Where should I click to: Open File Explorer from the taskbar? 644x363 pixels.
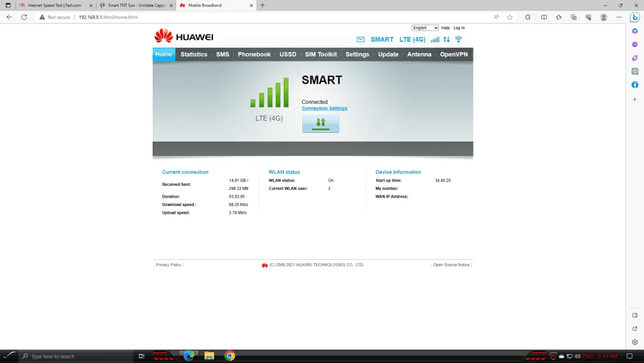209,356
